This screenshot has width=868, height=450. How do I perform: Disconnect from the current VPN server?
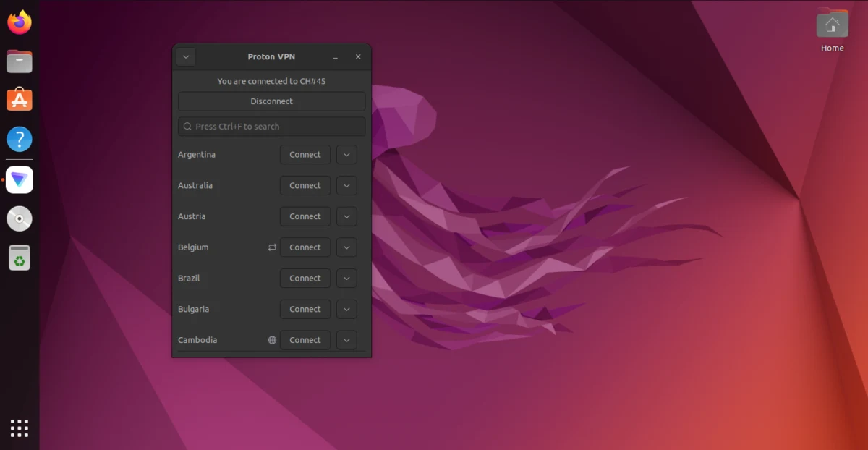pos(271,101)
